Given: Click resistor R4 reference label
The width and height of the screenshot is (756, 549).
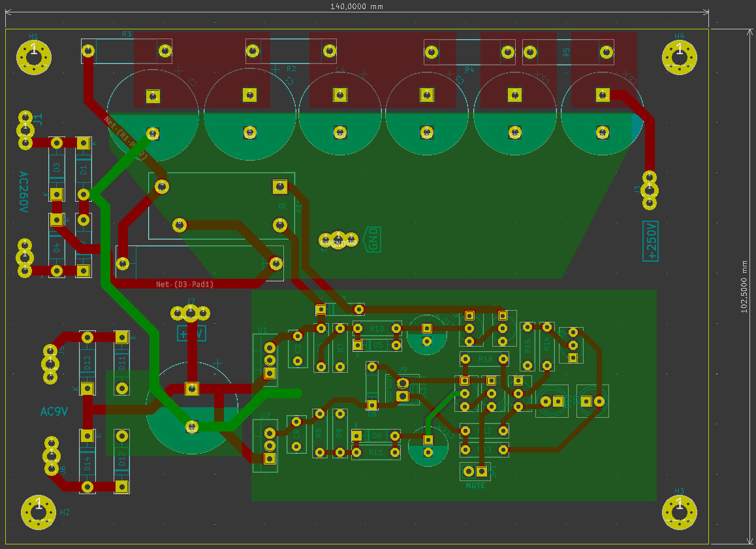Looking at the screenshot, I should tap(469, 71).
